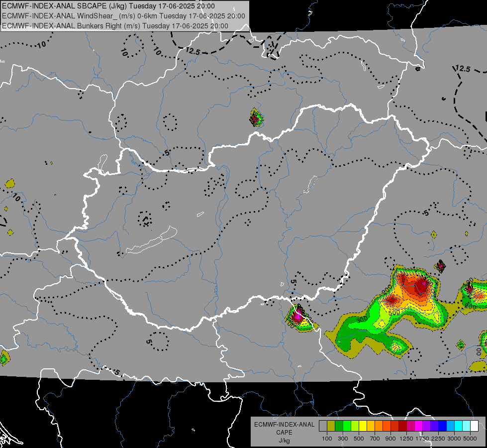Click the legend tick label 300
Screen dimensions: 487x448
coord(343,439)
